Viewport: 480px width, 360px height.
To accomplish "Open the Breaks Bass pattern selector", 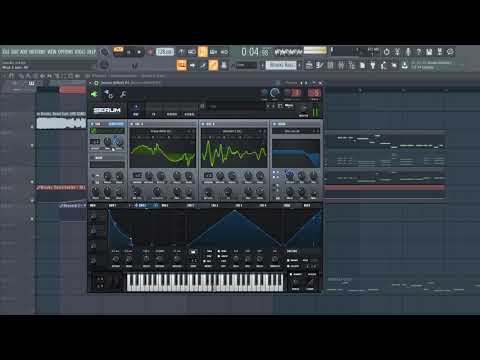I will tap(281, 65).
